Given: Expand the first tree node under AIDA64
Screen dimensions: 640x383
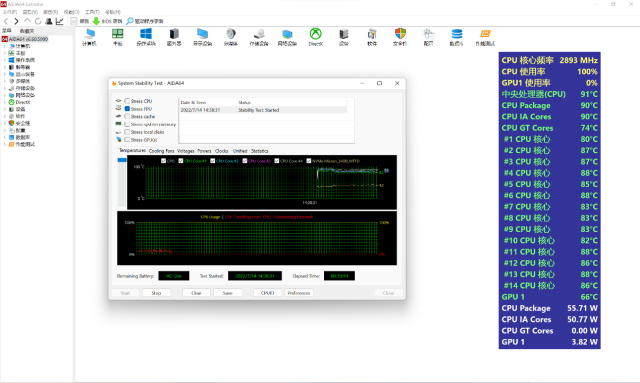Looking at the screenshot, I should pos(4,46).
